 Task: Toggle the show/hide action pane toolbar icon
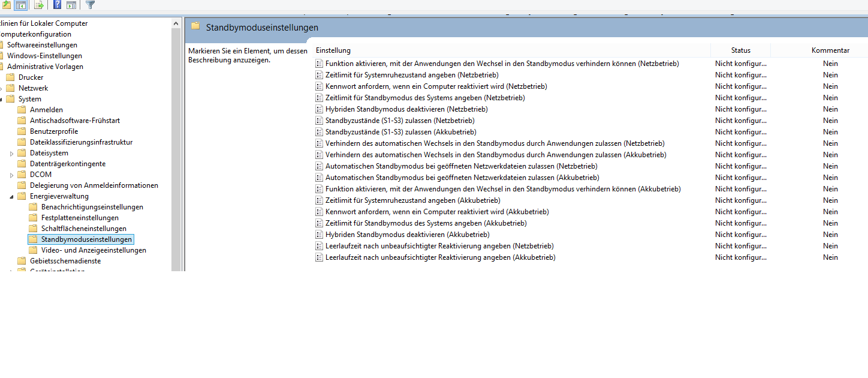click(71, 5)
